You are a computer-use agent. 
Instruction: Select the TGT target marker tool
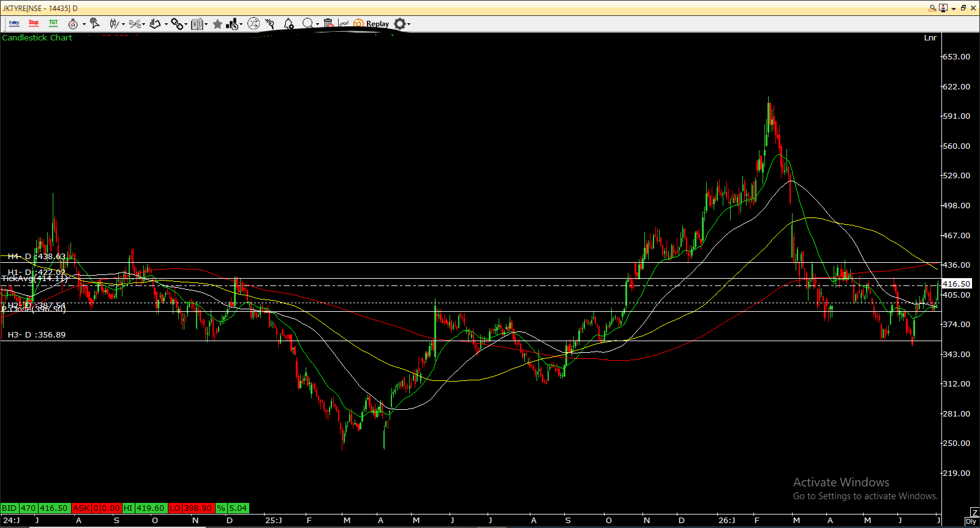53,23
